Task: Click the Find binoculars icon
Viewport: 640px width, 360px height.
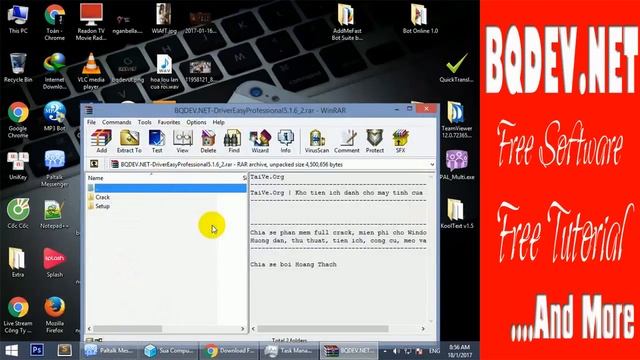Action: [233, 141]
